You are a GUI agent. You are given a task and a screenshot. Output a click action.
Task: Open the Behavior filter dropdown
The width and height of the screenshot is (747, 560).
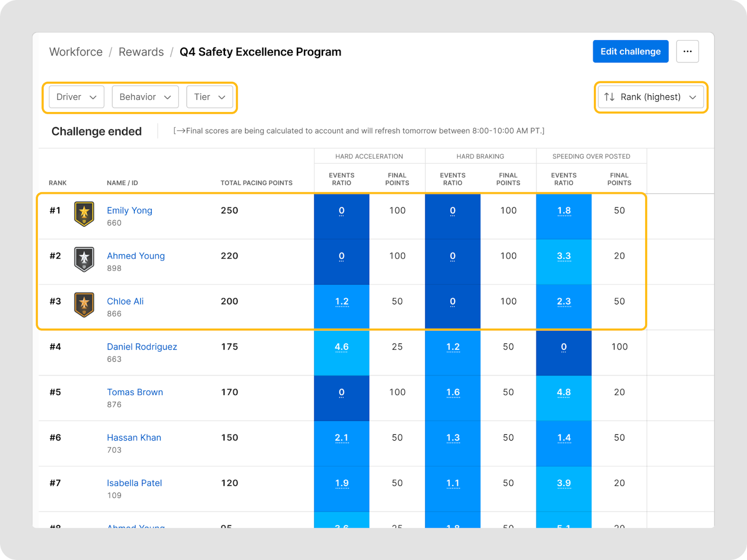[145, 97]
